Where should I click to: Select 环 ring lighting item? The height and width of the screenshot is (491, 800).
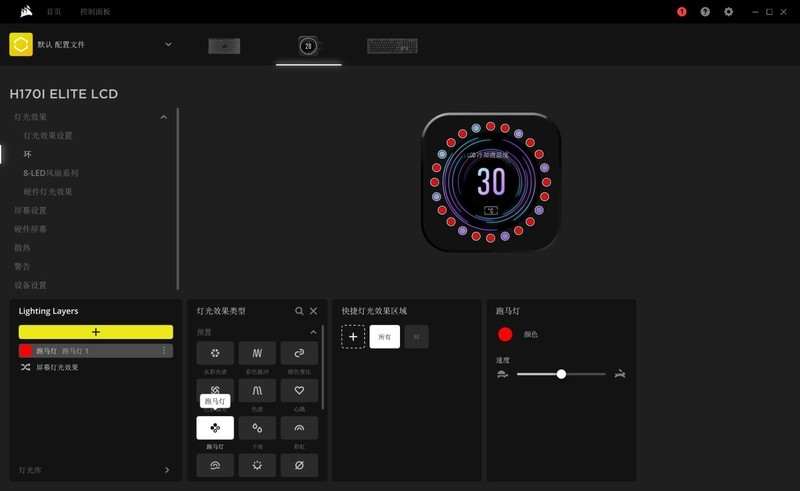[28, 154]
